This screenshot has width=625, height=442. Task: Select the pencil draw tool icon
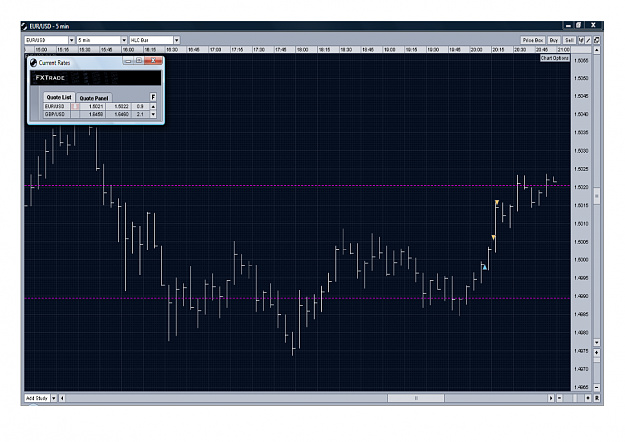pos(588,40)
